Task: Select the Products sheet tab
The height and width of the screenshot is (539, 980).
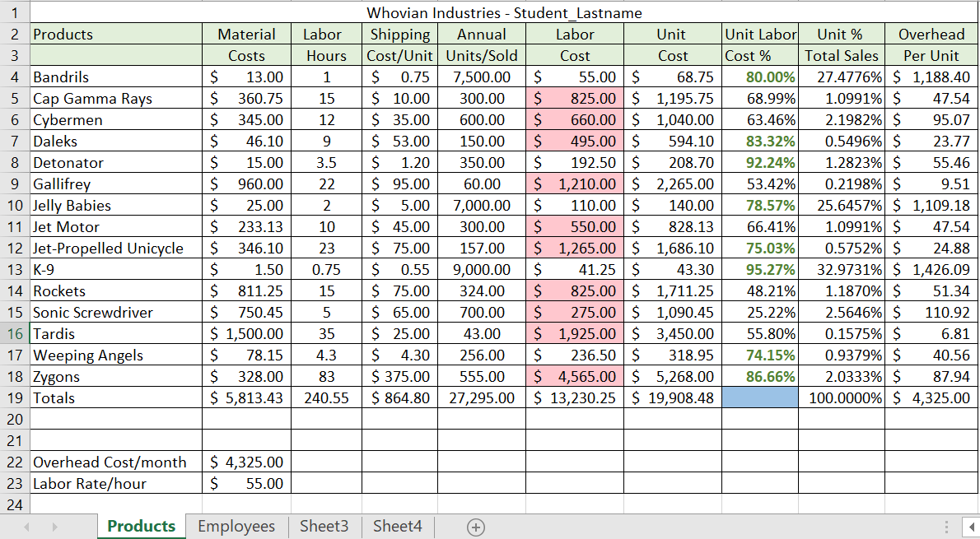Action: (x=141, y=526)
